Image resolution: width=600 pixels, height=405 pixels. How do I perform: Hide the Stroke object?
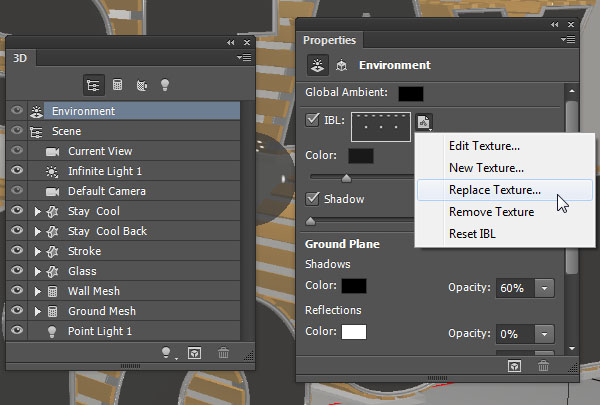click(17, 250)
